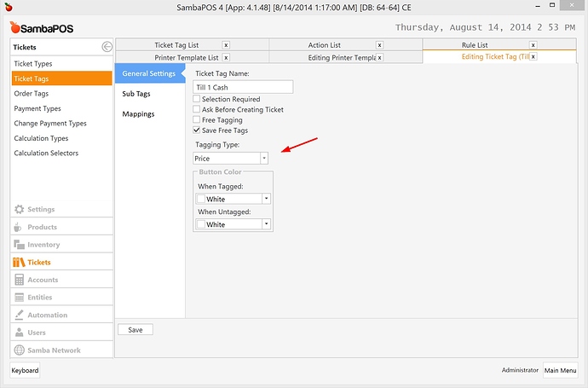588x388 pixels.
Task: Collapse Tickets panel with arrow icon
Action: (x=107, y=48)
